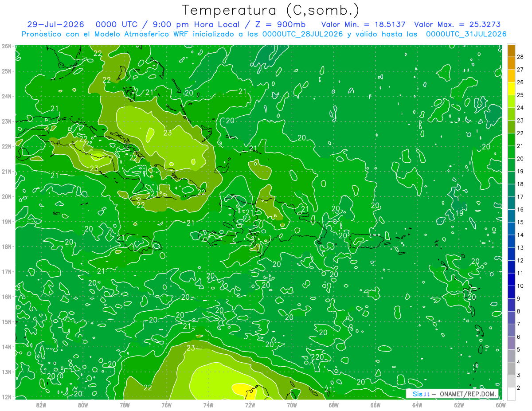This screenshot has width=532, height=411.
Task: Click the '72W' longitude axis label
Action: pos(250,404)
